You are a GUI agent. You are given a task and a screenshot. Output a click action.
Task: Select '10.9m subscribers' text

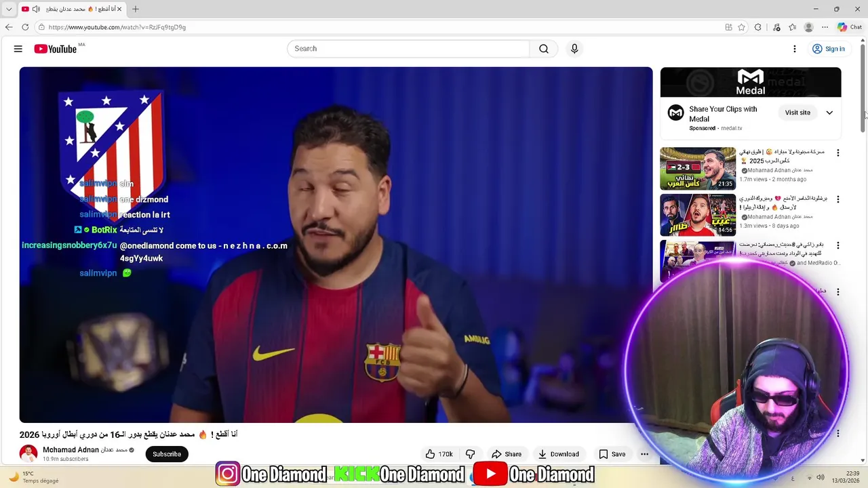tap(66, 459)
